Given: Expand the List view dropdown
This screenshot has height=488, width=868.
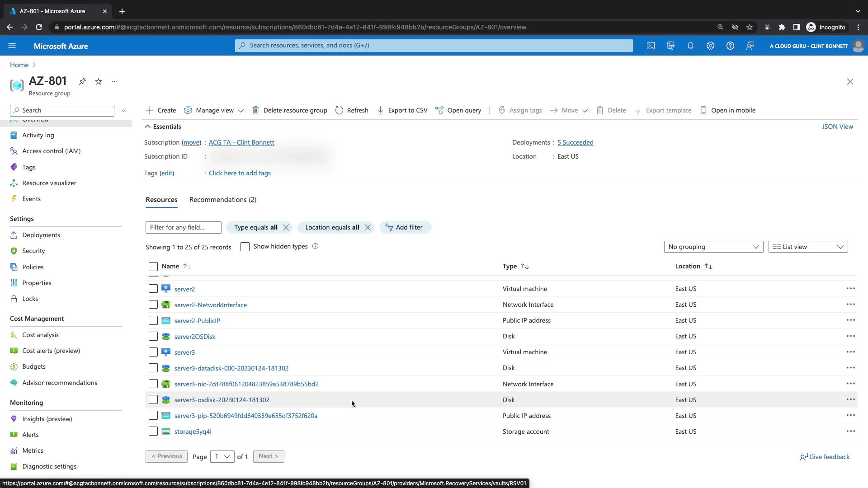Looking at the screenshot, I should [807, 247].
